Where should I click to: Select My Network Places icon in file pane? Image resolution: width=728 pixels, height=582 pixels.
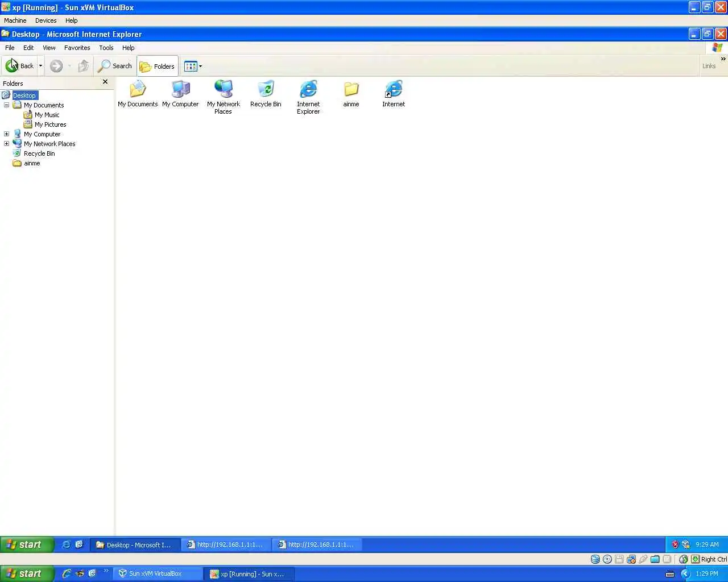[x=223, y=97]
